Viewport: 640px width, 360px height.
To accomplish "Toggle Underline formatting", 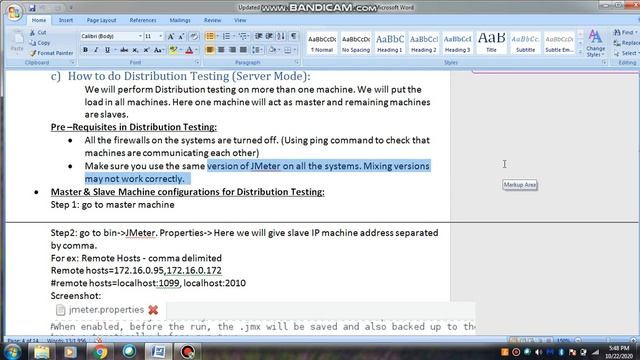I will pyautogui.click(x=107, y=50).
